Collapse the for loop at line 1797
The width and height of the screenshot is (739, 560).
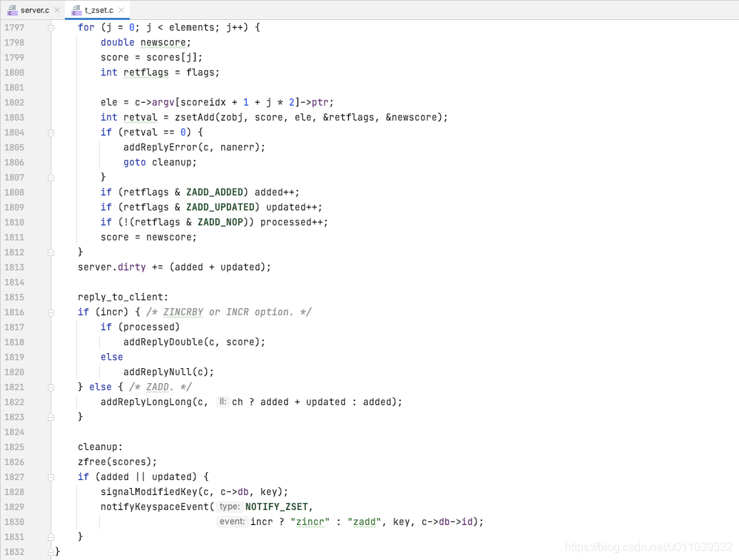51,28
